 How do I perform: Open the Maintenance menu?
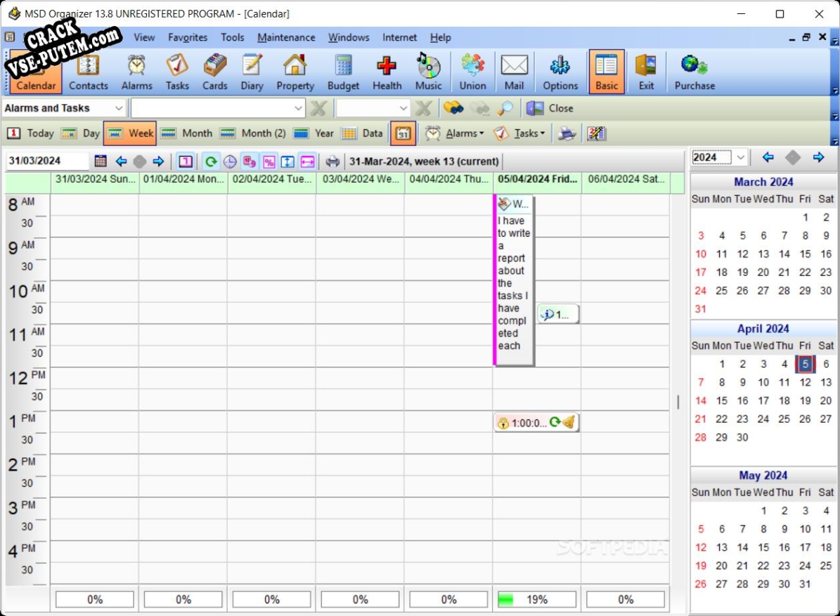coord(286,37)
